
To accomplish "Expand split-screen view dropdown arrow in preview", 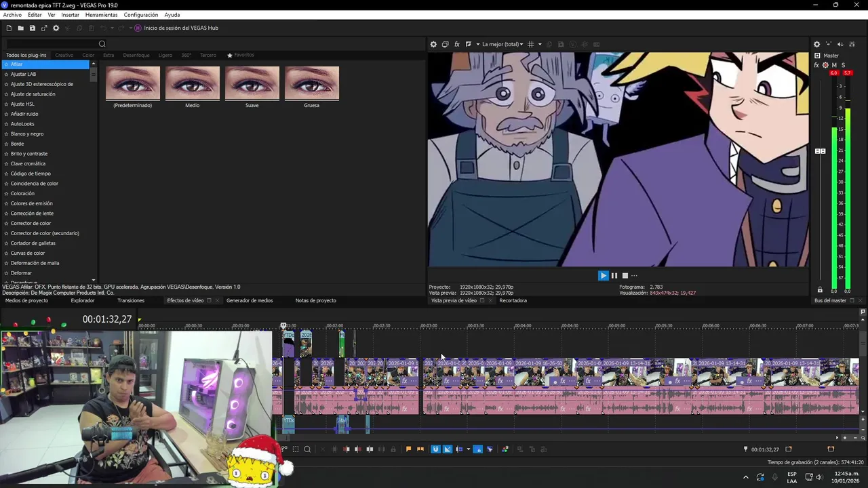I will pos(478,44).
